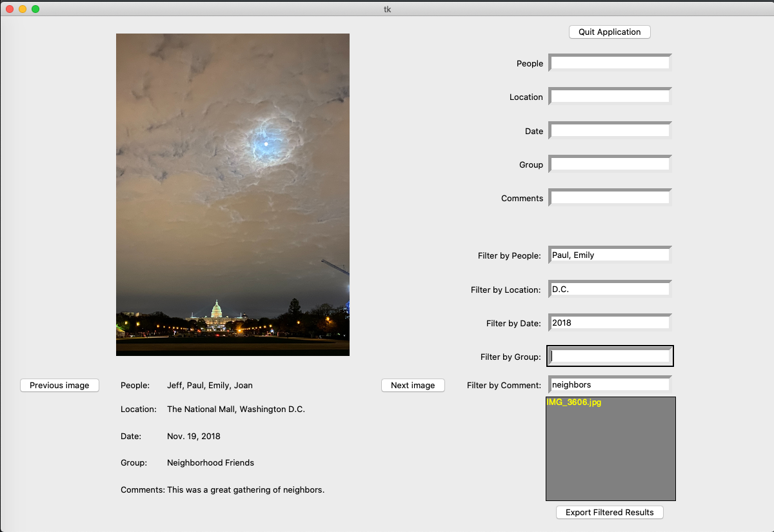Export Filtered Results to file
Viewport: 774px width, 532px height.
pos(610,512)
